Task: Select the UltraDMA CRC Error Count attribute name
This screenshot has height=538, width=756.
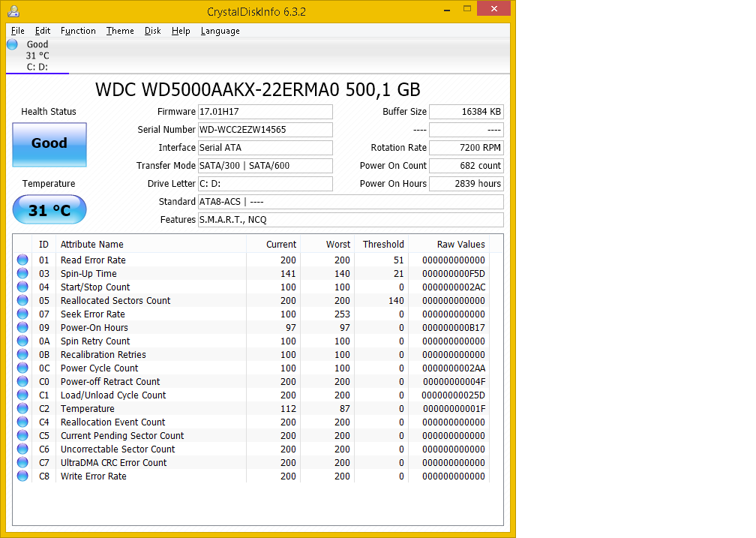Action: click(x=113, y=463)
